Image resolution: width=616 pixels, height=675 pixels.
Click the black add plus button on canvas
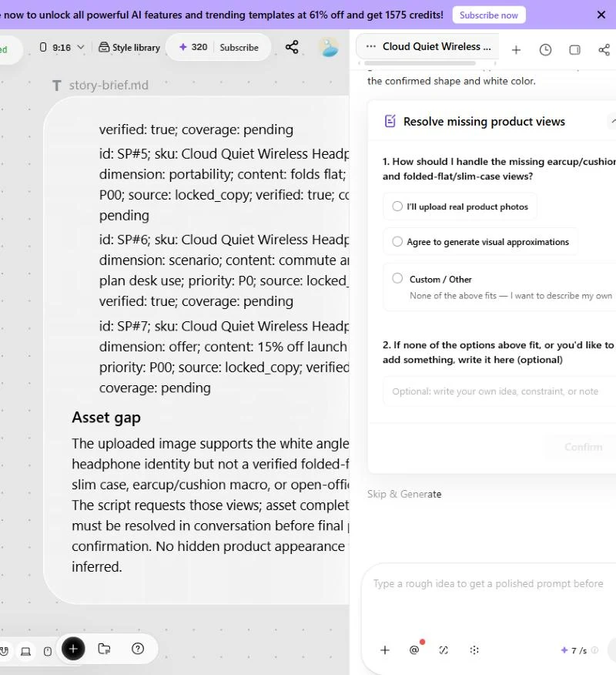(x=73, y=649)
